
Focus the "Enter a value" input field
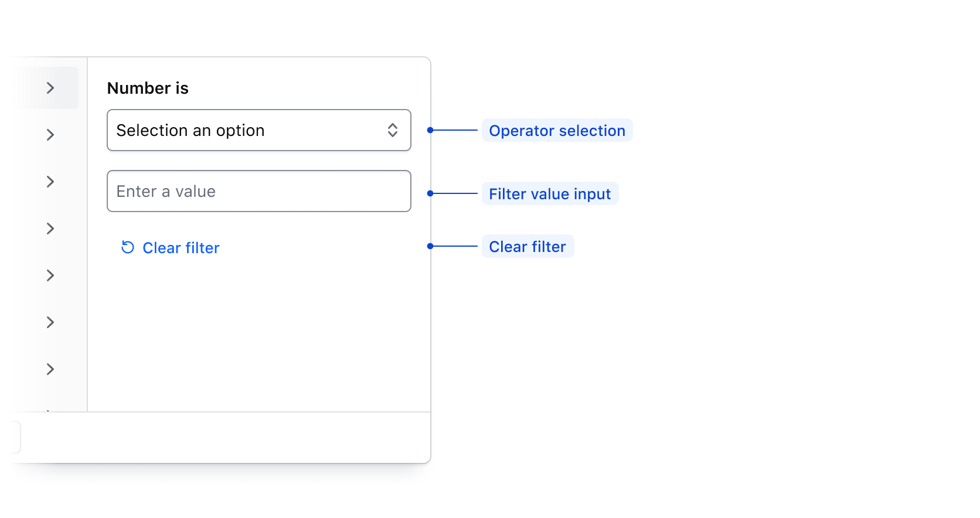click(258, 191)
